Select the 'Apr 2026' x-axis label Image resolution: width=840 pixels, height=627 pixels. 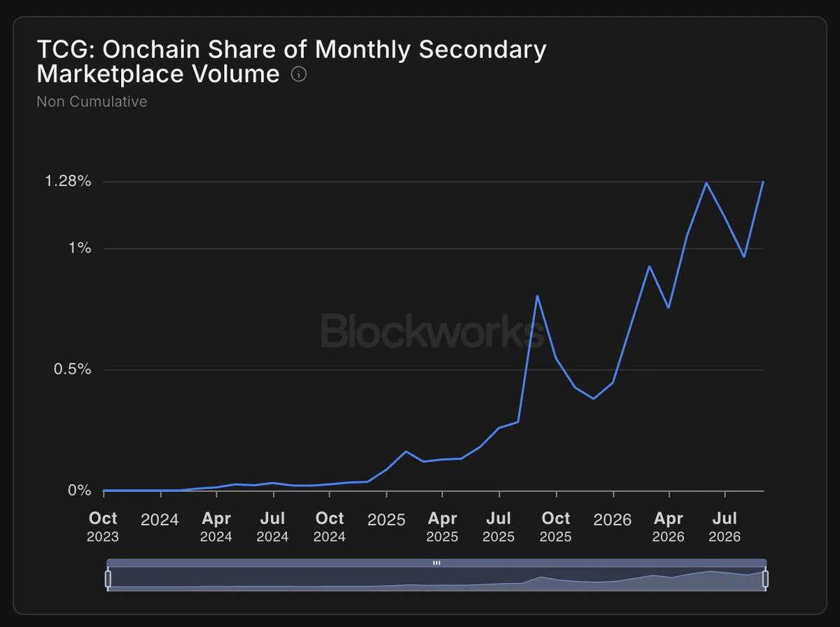click(x=668, y=527)
